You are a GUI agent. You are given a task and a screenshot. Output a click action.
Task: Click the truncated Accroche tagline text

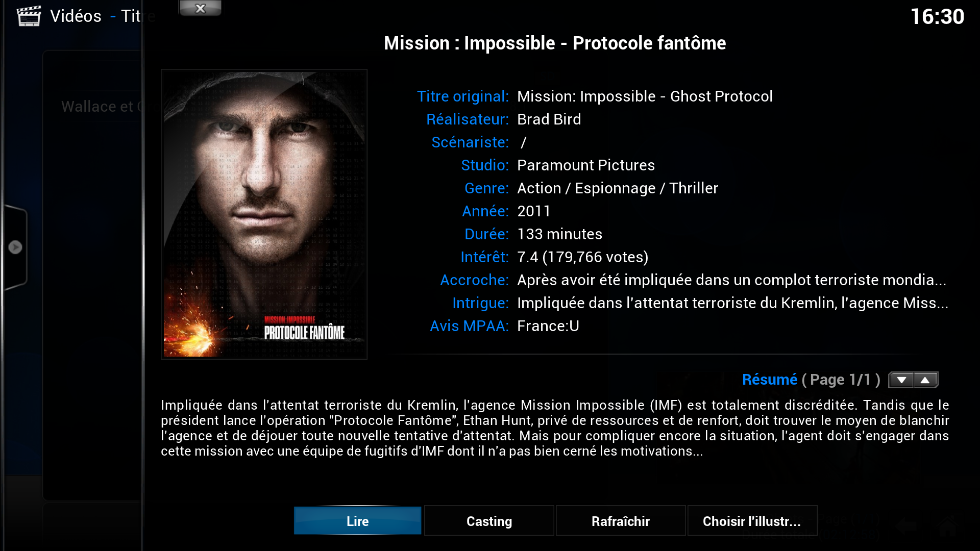click(731, 280)
